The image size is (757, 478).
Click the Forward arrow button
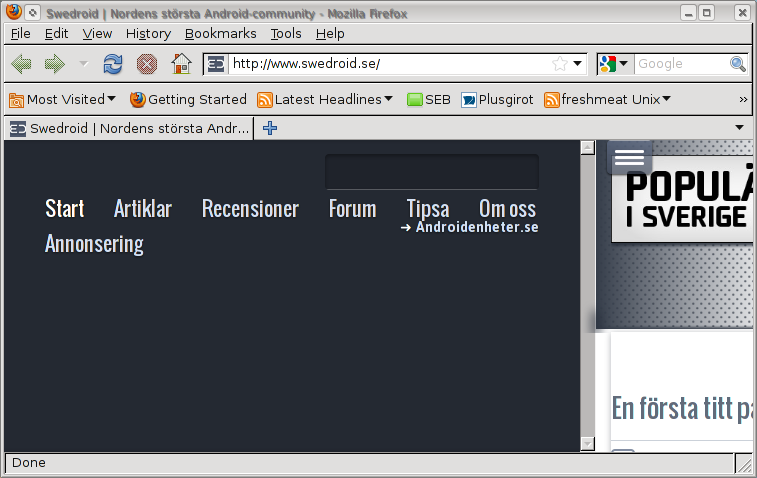point(54,64)
